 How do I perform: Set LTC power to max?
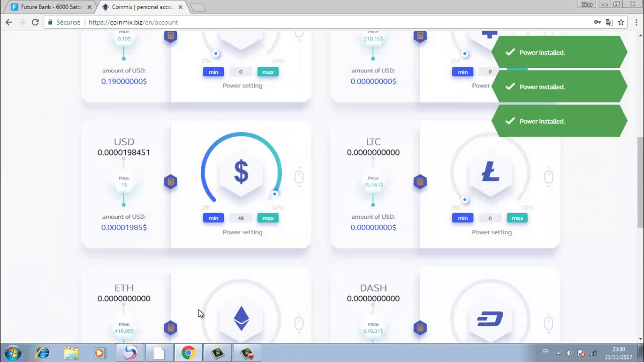click(517, 218)
